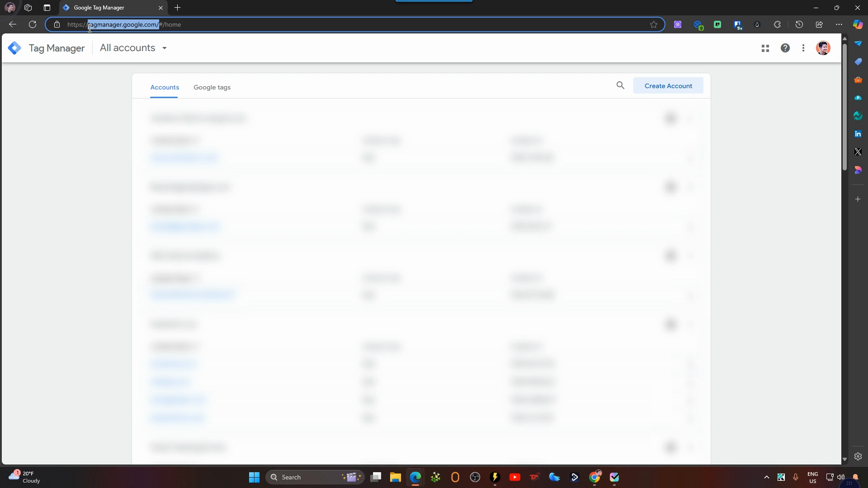Add a sidebar app with plus icon
Screen dimensions: 868x488
click(x=858, y=199)
